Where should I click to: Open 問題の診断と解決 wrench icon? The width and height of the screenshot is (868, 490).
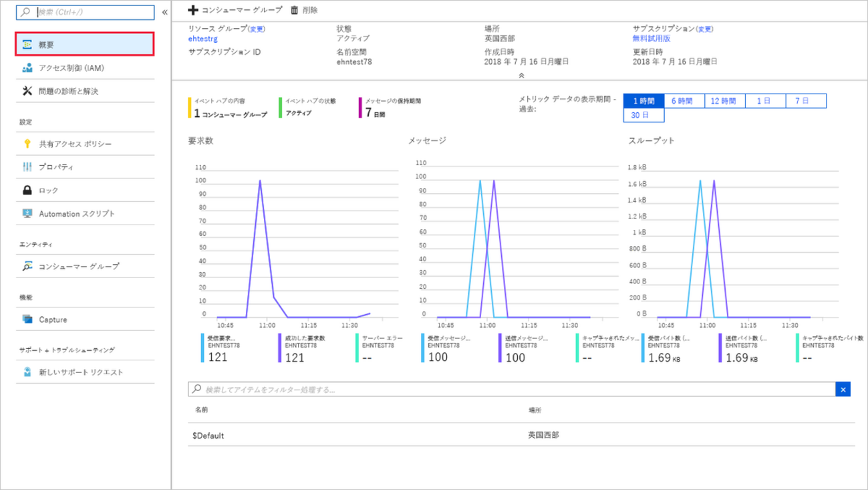click(27, 91)
